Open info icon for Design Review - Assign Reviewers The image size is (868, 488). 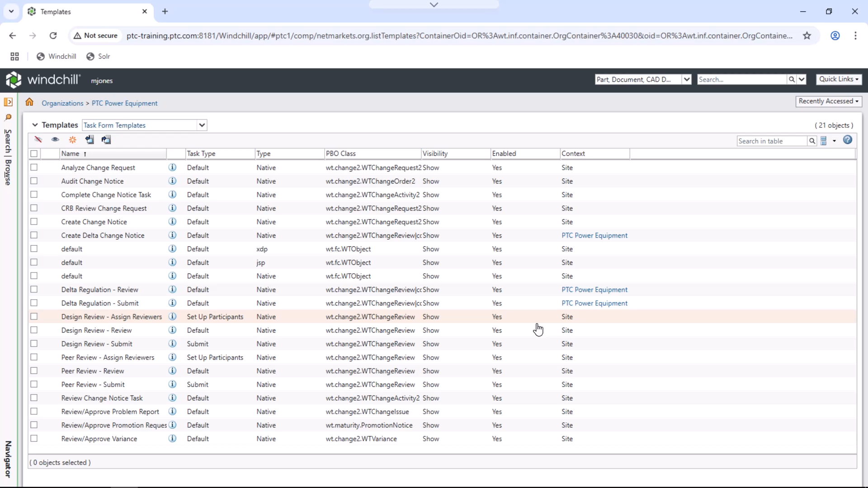(x=172, y=316)
